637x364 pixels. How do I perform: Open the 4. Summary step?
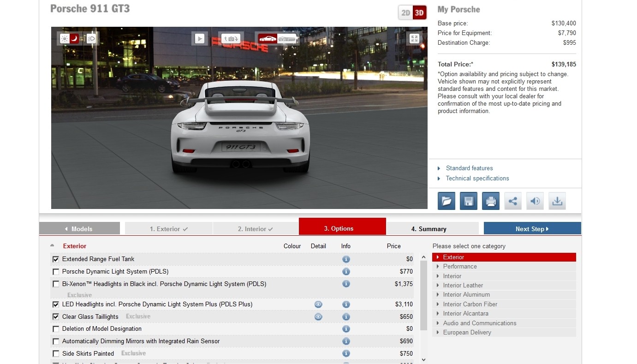pos(433,229)
